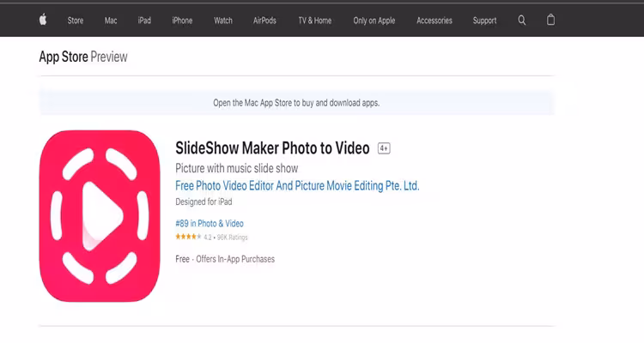Image resolution: width=644 pixels, height=343 pixels.
Task: Open the Mac menu item
Action: (111, 20)
